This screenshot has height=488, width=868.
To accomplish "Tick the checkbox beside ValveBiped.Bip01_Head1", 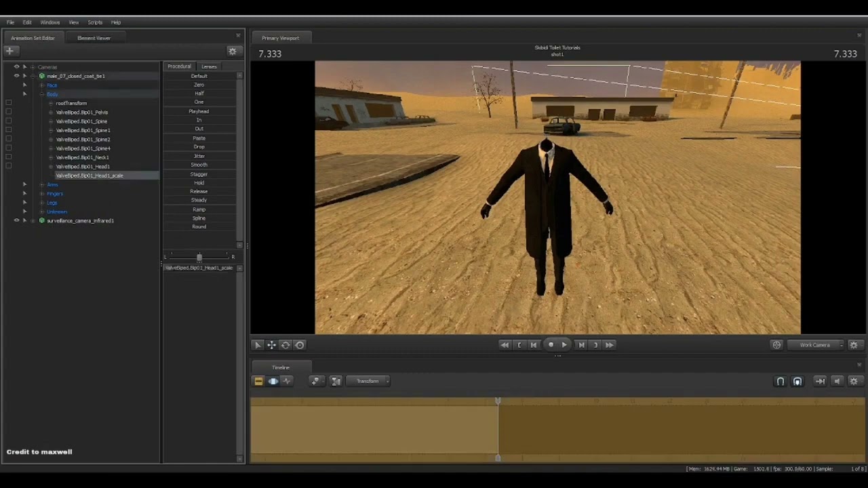I will pyautogui.click(x=8, y=166).
